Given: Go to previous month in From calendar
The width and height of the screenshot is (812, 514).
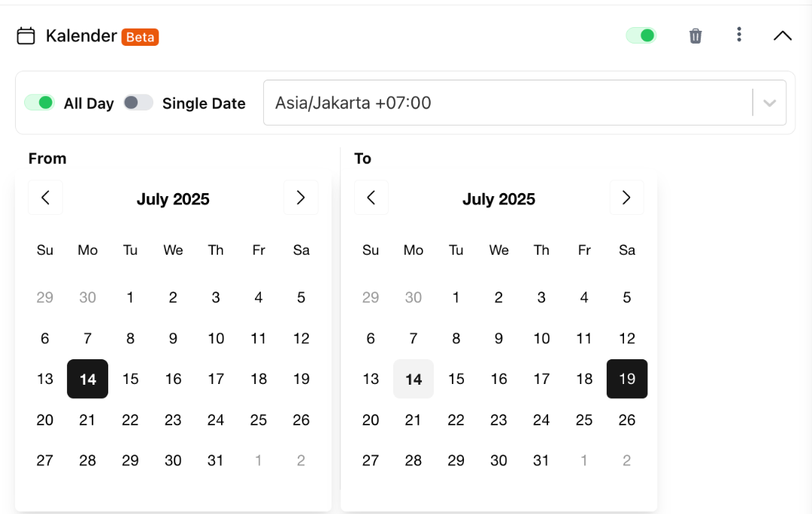Looking at the screenshot, I should (x=46, y=197).
